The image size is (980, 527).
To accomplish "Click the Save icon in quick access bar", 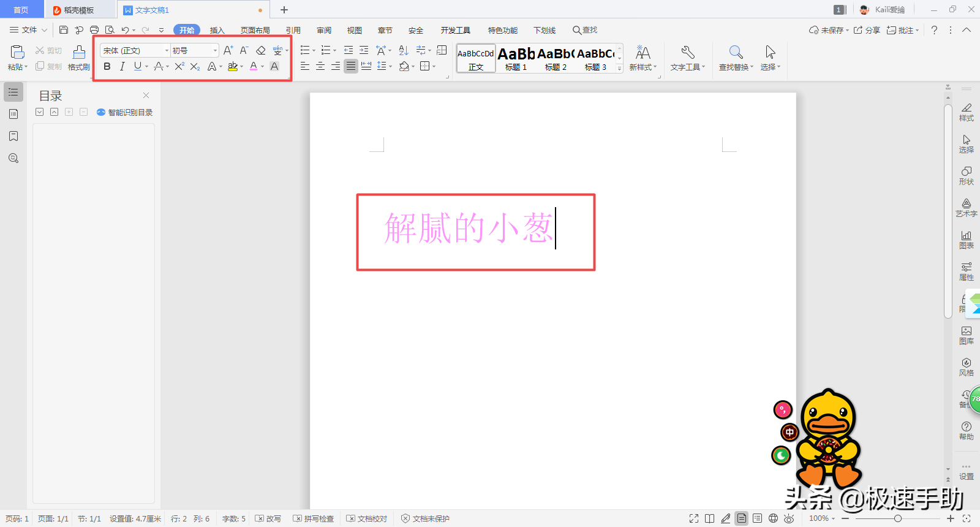I will (64, 30).
